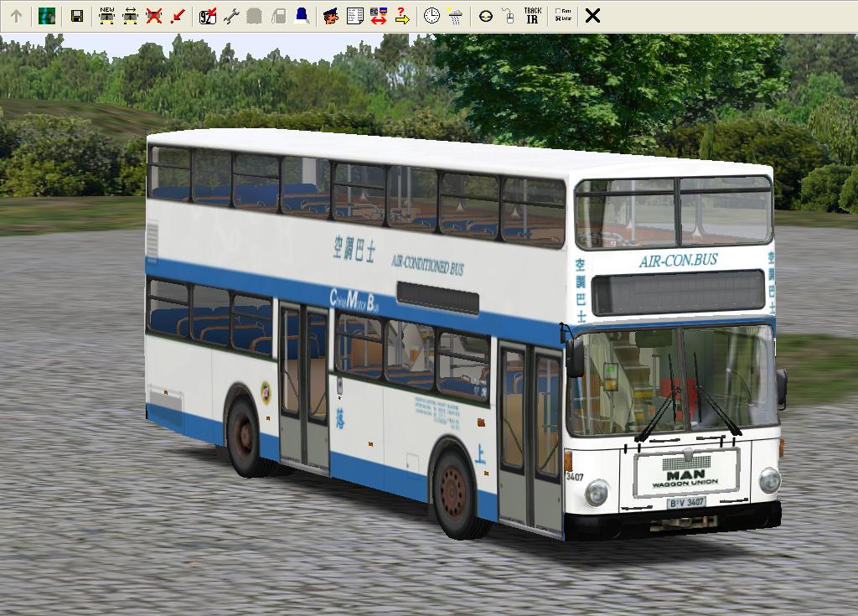The width and height of the screenshot is (858, 616).
Task: Open the number plate icon
Action: pyautogui.click(x=208, y=16)
